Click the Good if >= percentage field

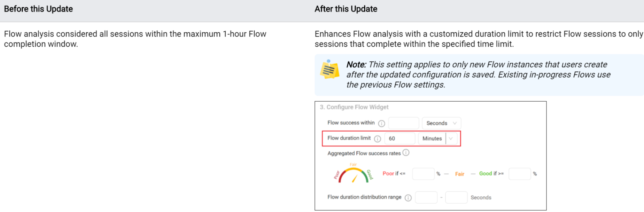pyautogui.click(x=519, y=174)
